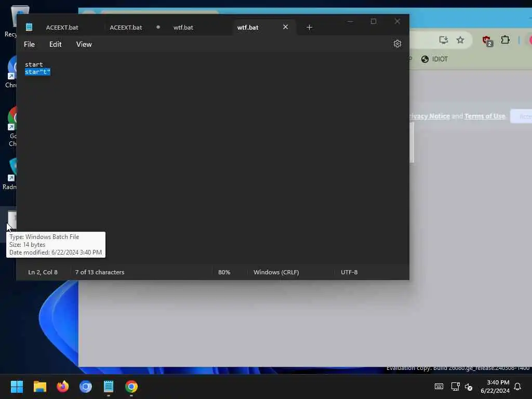Click the muted volume tray icon

[x=469, y=387]
